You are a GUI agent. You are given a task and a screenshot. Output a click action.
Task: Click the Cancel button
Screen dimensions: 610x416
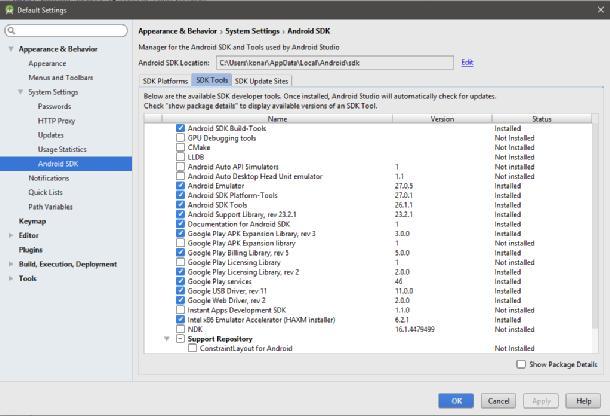498,401
